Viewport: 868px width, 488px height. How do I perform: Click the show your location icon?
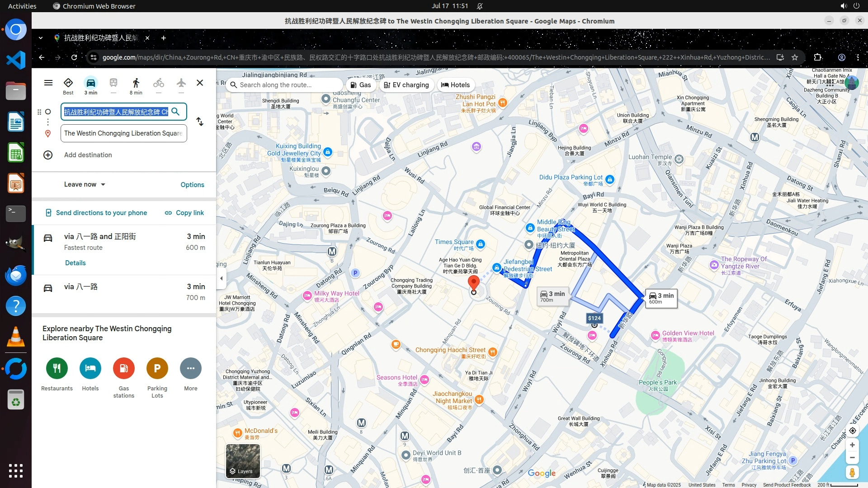[852, 431]
